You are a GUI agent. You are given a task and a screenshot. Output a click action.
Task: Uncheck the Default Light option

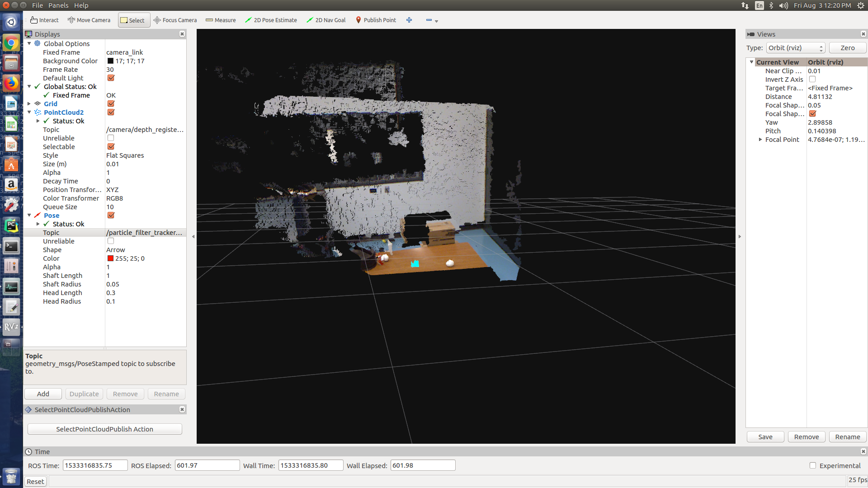pyautogui.click(x=111, y=78)
